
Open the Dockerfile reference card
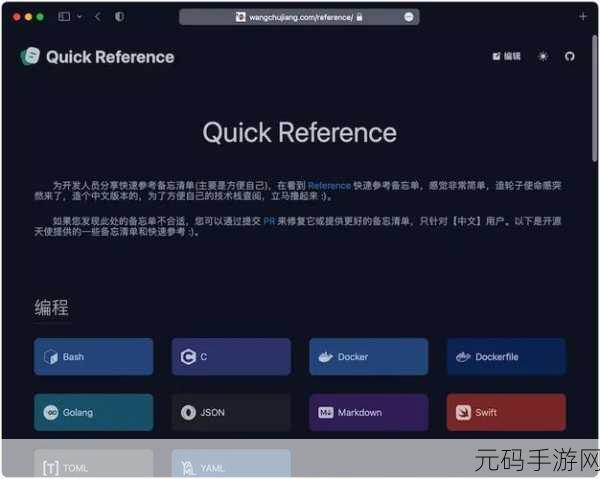(506, 357)
